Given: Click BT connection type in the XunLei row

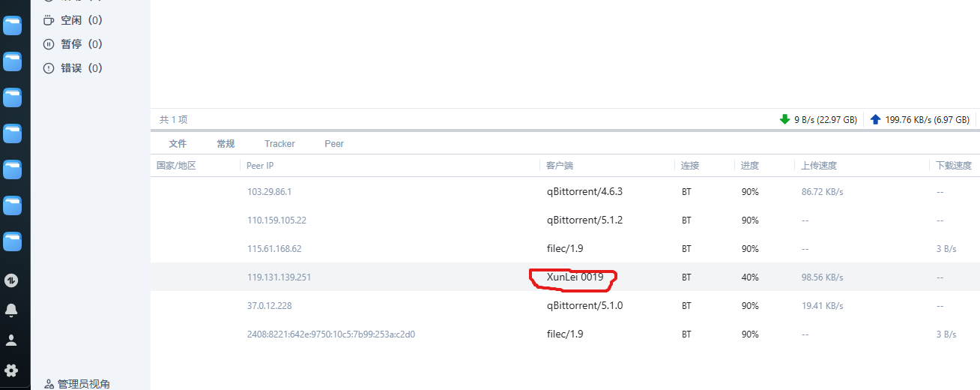Looking at the screenshot, I should (686, 277).
